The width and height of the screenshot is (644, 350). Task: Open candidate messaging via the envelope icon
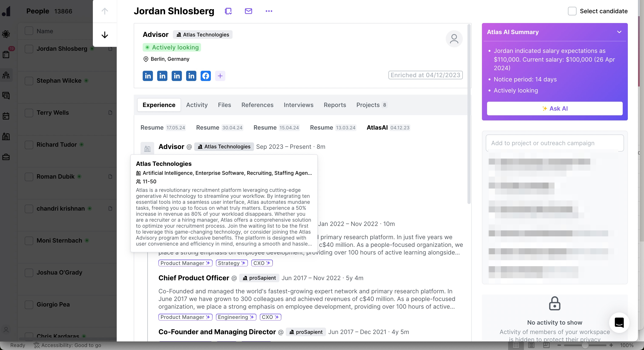coord(248,11)
